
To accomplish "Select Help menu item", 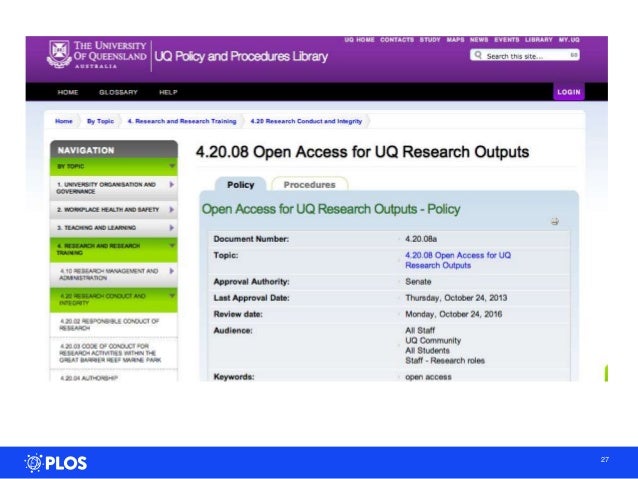I will [x=168, y=92].
